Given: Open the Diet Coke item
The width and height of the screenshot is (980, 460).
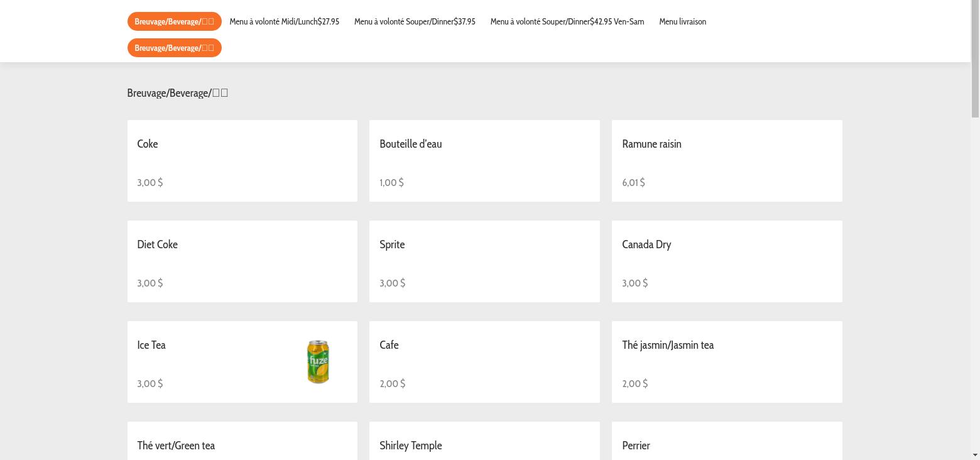Looking at the screenshot, I should click(x=242, y=261).
